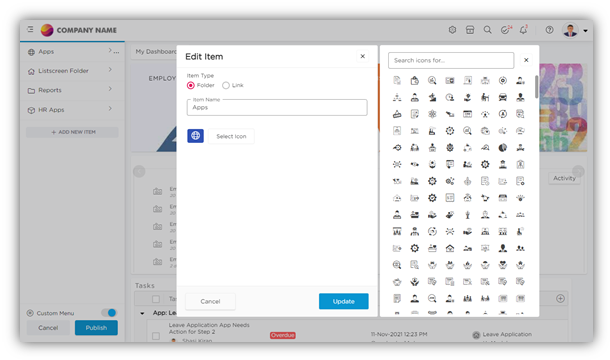
Task: Click the magnifier search icon in header
Action: pyautogui.click(x=487, y=30)
